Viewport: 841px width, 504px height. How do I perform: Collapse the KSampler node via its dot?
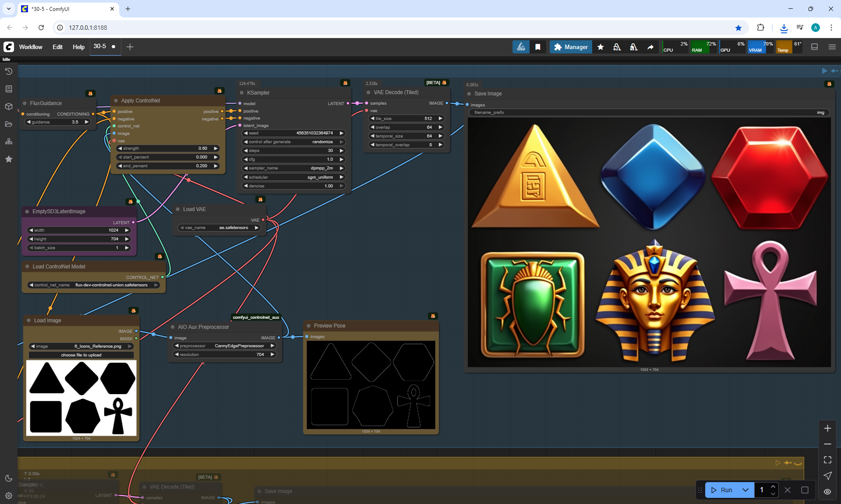[242, 93]
